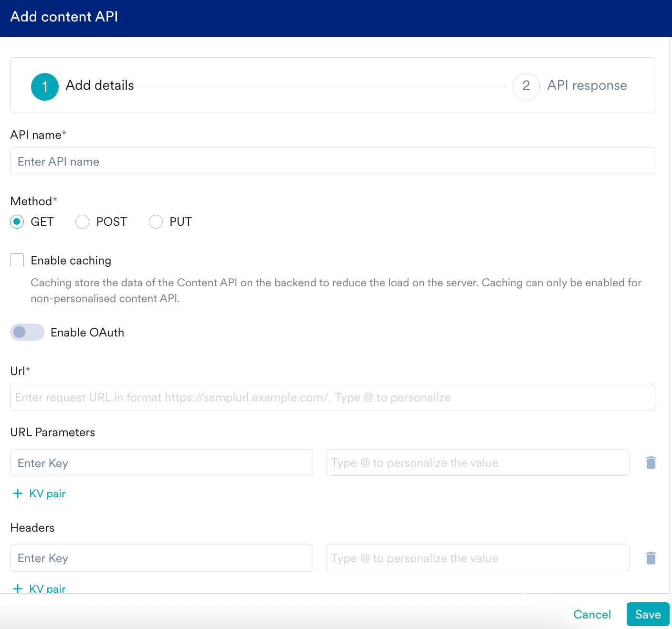Image resolution: width=672 pixels, height=629 pixels.
Task: Delete the Headers key-value row
Action: click(x=651, y=558)
